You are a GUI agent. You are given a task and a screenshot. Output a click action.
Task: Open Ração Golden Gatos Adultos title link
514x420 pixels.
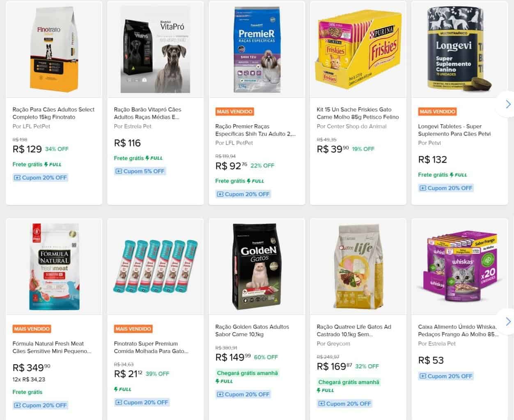point(252,331)
